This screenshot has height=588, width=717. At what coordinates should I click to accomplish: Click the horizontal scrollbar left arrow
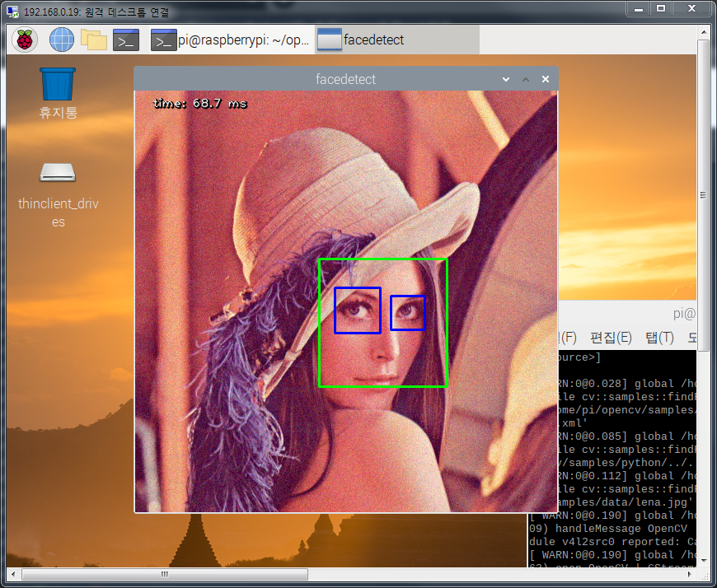[x=13, y=574]
